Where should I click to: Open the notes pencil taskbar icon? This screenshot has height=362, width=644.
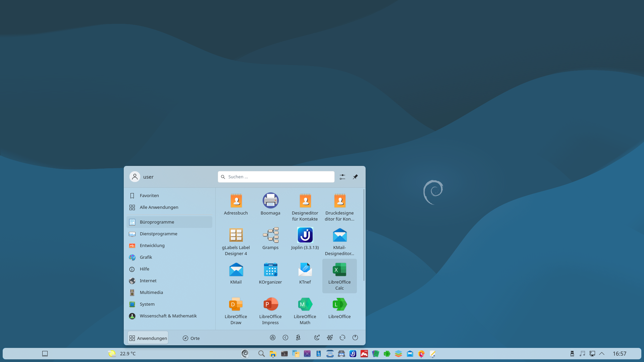[433, 353]
